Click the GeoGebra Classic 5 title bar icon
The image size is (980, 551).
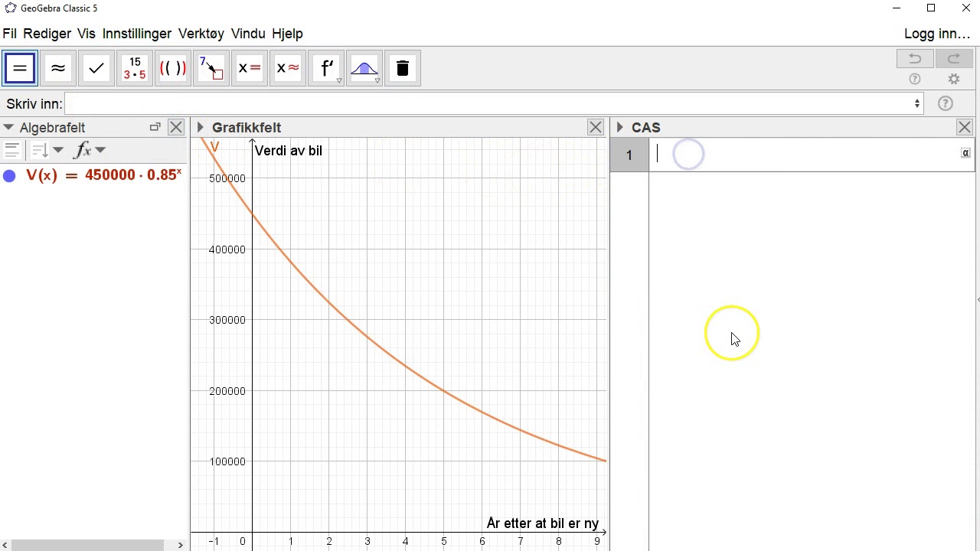(x=10, y=8)
